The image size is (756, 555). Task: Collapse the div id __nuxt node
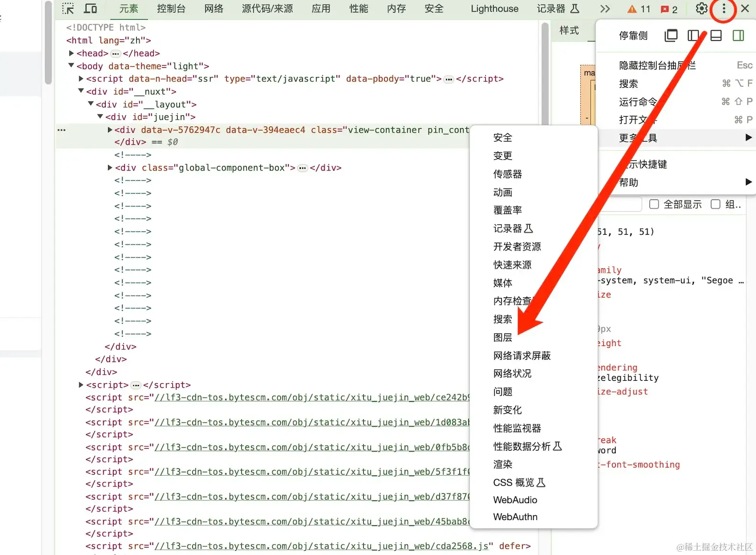[81, 91]
